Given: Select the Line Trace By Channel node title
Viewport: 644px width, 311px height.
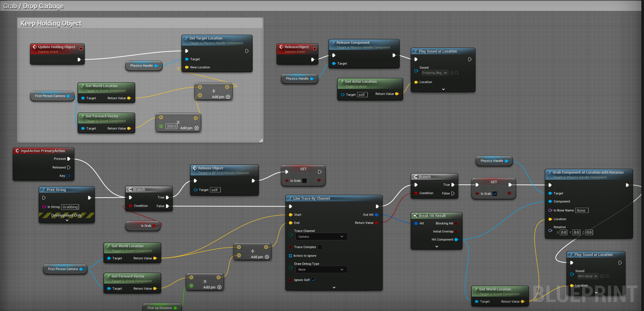Looking at the screenshot, I should [312, 198].
